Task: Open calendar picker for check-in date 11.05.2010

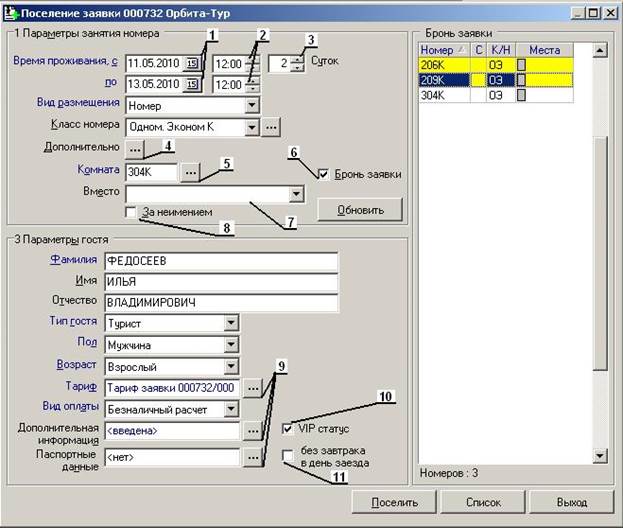Action: pos(190,64)
